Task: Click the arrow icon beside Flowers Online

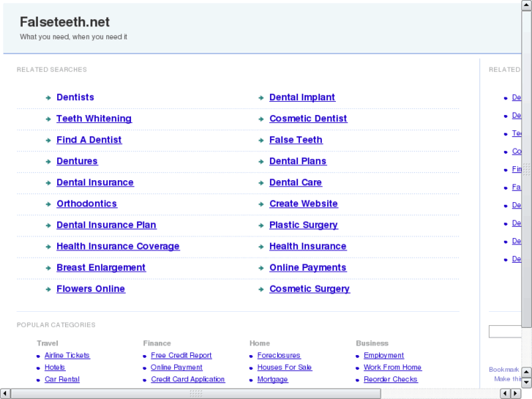Action: [48, 289]
